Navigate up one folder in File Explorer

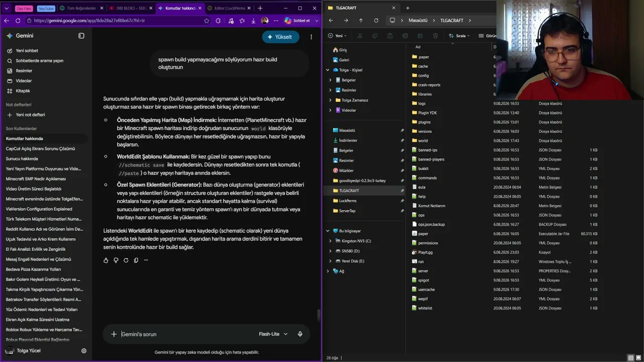pyautogui.click(x=361, y=21)
